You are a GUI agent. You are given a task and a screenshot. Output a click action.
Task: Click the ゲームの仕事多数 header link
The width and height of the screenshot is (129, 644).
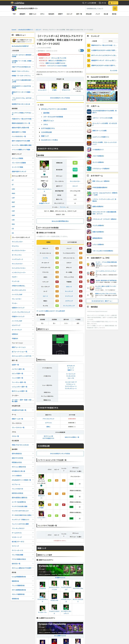(89, 3)
